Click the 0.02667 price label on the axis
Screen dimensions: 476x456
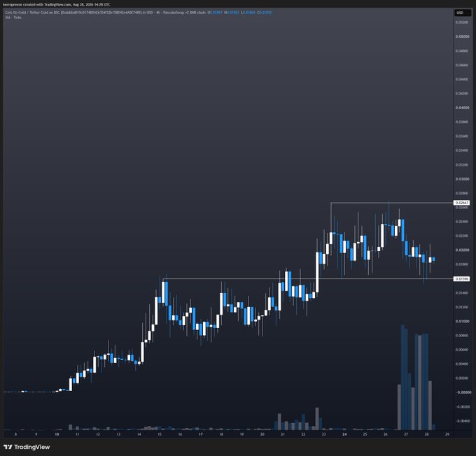[462, 202]
